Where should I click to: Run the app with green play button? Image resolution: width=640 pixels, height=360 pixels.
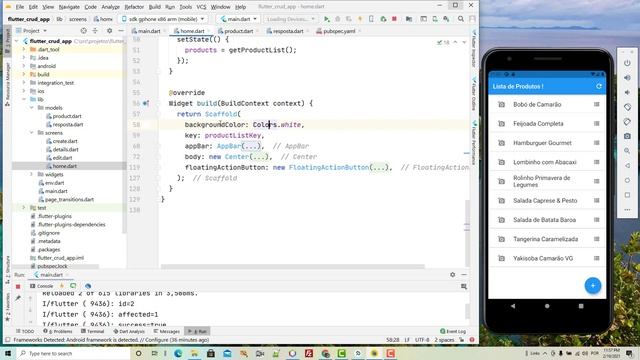(327, 19)
